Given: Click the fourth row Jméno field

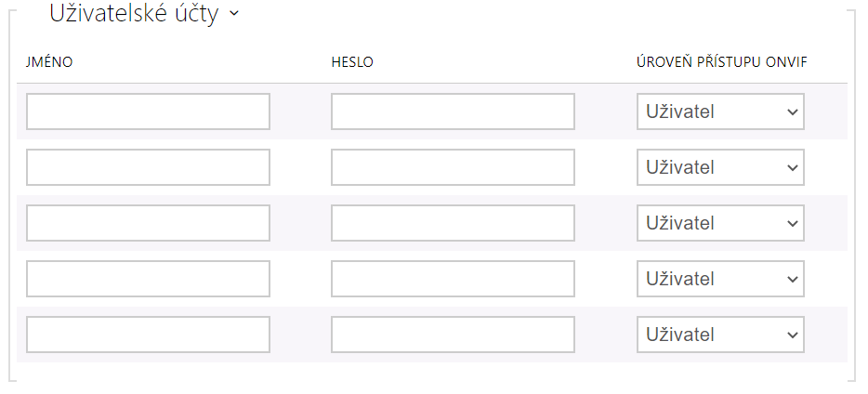Looking at the screenshot, I should point(148,279).
